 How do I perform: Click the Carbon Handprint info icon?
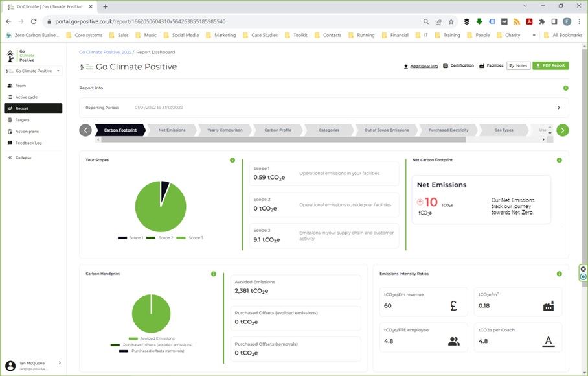(213, 274)
